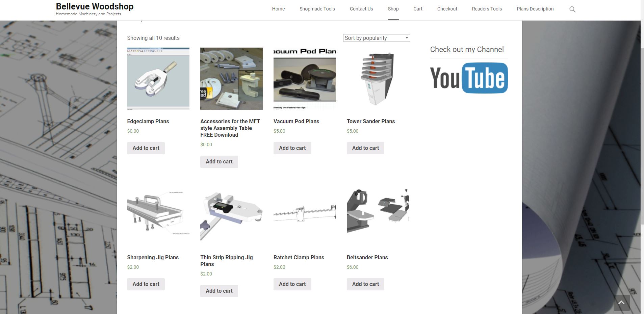
Task: Go to the Checkout page
Action: [447, 9]
